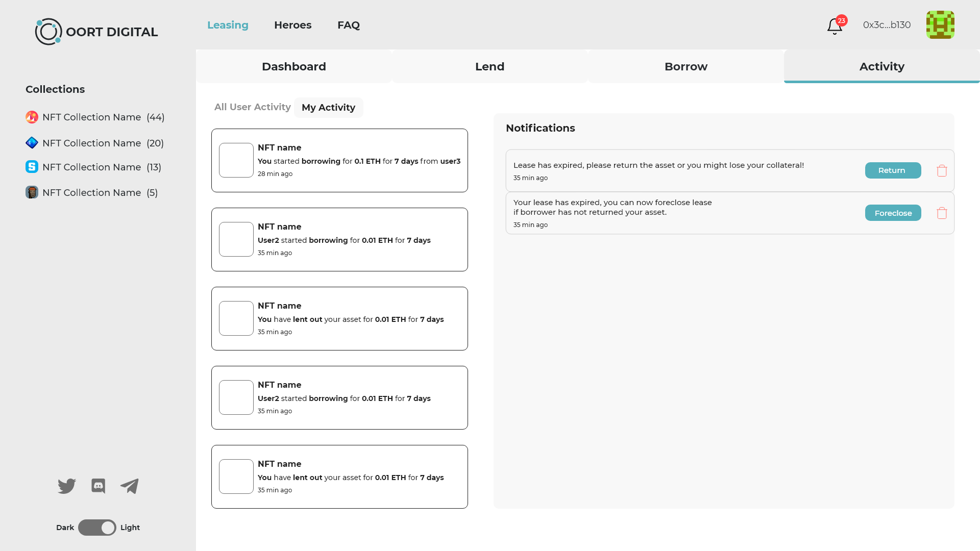Screen dimensions: 980x551
Task: Switch to the Dashboard tab
Action: (294, 66)
